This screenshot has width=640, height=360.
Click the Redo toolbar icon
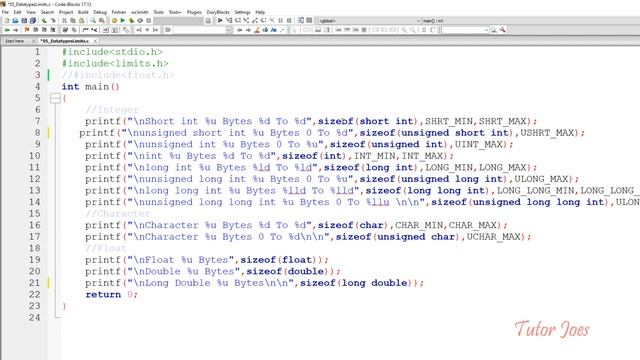point(53,20)
